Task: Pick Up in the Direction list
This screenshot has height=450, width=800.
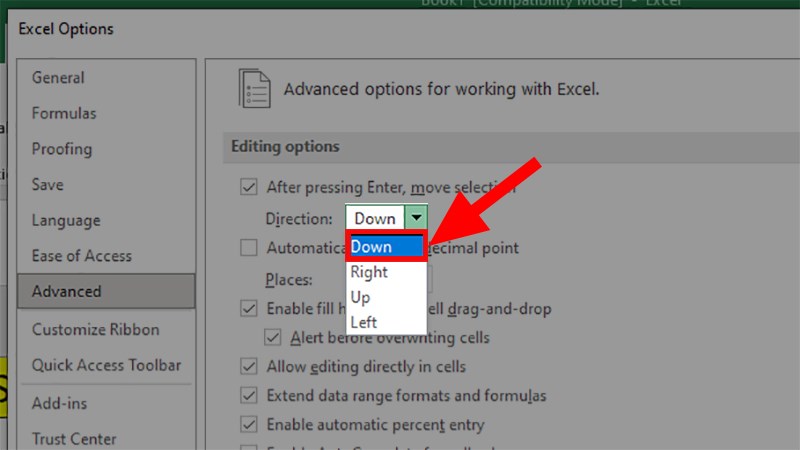Action: coord(359,297)
